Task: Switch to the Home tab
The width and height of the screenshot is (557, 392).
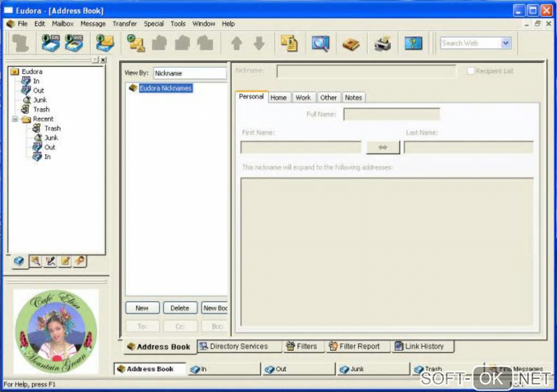Action: (278, 98)
